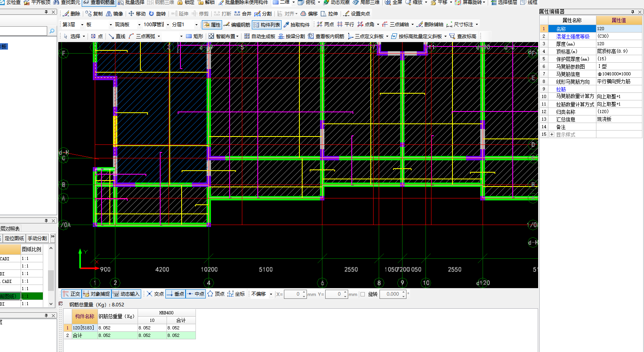Click 删除辅轴 delete auxiliary axis

pos(430,25)
